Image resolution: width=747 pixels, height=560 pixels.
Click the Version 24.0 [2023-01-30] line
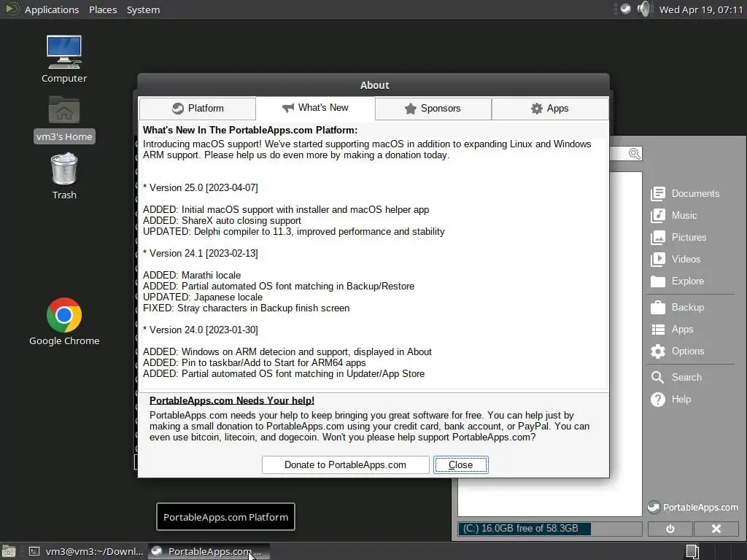[x=200, y=330]
